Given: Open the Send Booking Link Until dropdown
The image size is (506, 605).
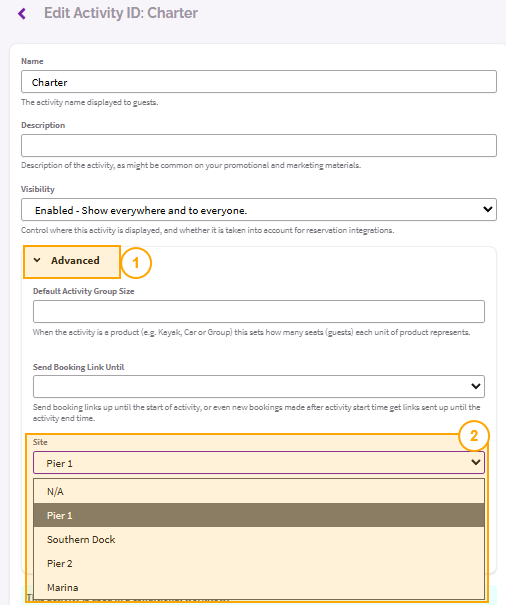Looking at the screenshot, I should [x=259, y=387].
